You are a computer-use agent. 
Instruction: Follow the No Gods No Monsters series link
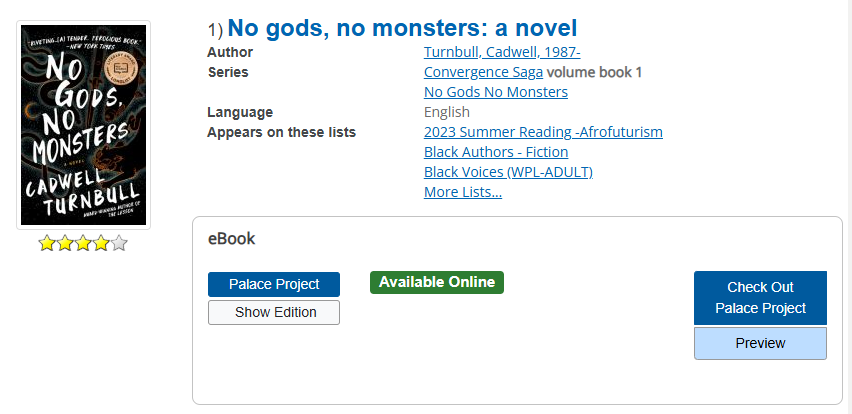495,92
